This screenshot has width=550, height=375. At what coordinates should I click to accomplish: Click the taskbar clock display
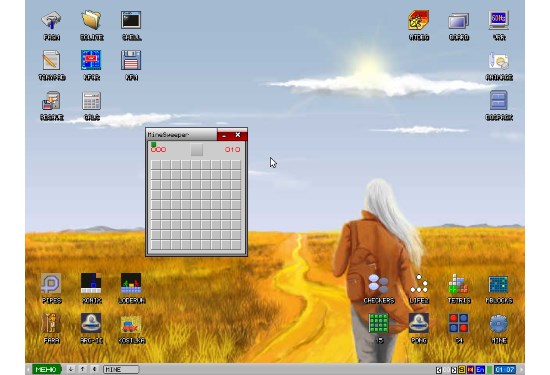[x=504, y=370]
